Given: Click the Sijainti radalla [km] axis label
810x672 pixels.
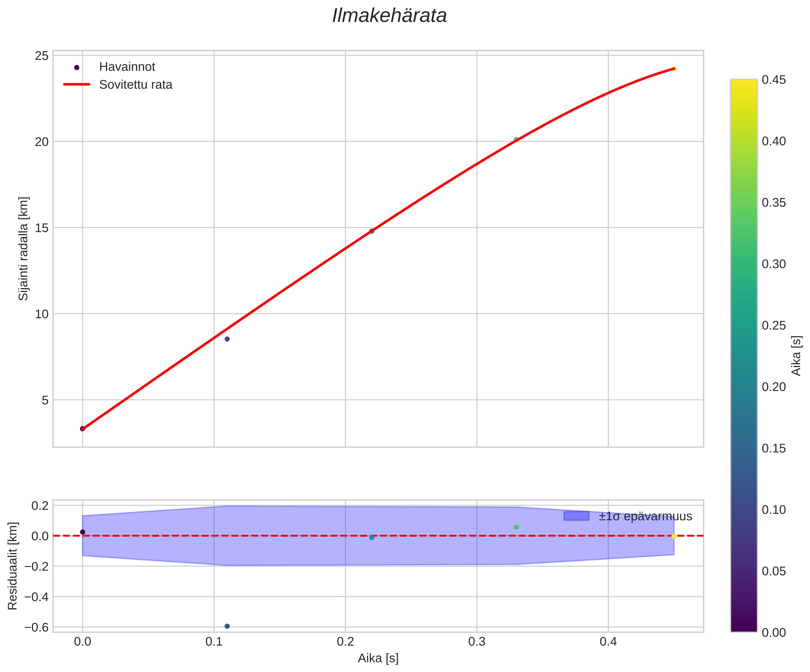Looking at the screenshot, I should click(24, 249).
